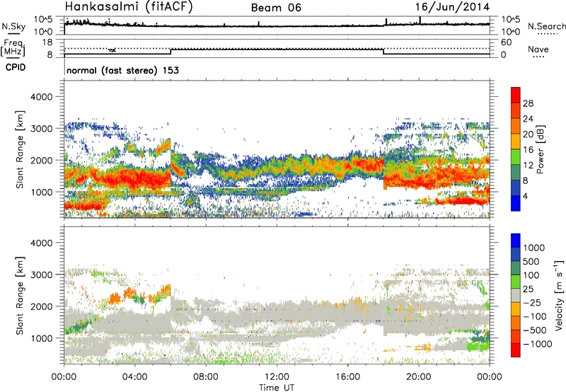Click the 'CPID' label
Viewport: 566px width, 392px height.
16,67
